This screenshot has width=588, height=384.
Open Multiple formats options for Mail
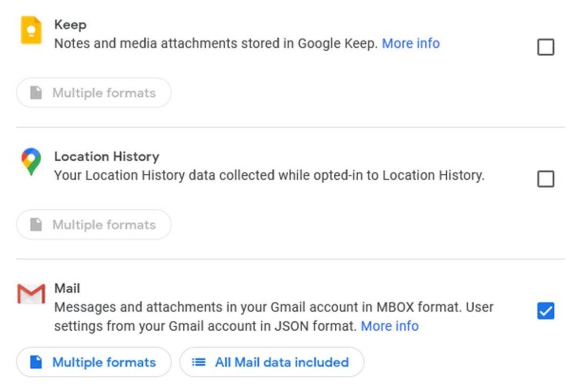pyautogui.click(x=93, y=362)
